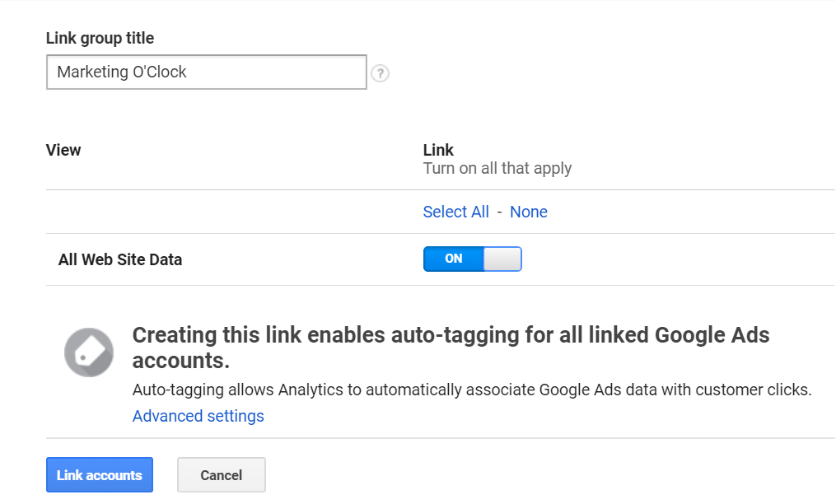
Task: Click the grey auto-tagging tag icon
Action: [x=89, y=352]
